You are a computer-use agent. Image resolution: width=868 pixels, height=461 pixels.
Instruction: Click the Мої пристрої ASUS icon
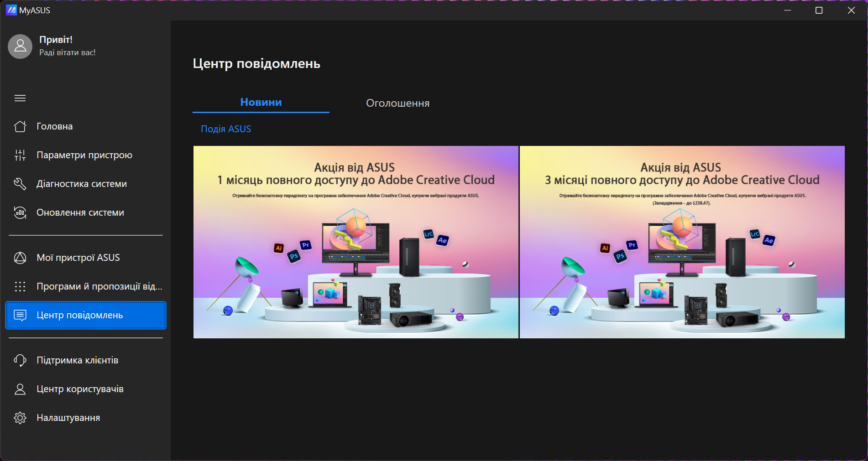(20, 258)
